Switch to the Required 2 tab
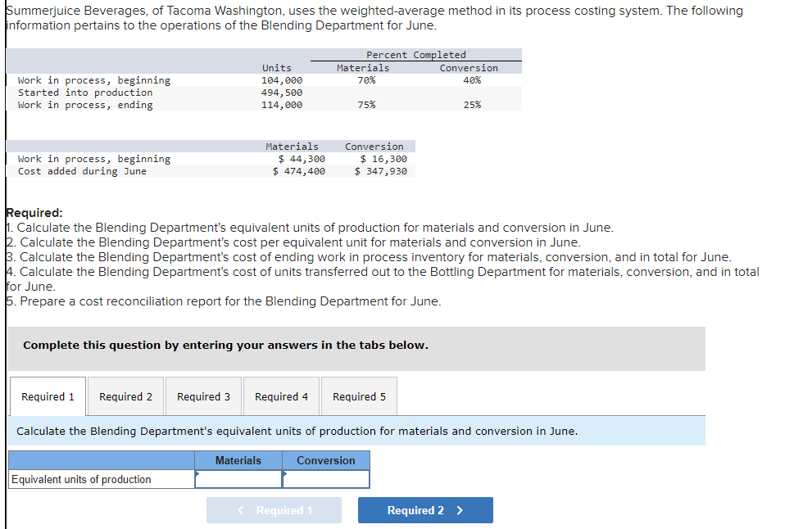This screenshot has height=529, width=812. 126,396
